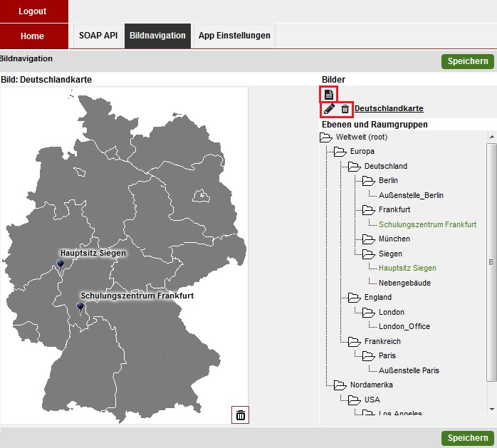Select Nebengebäude in the tree

404,283
